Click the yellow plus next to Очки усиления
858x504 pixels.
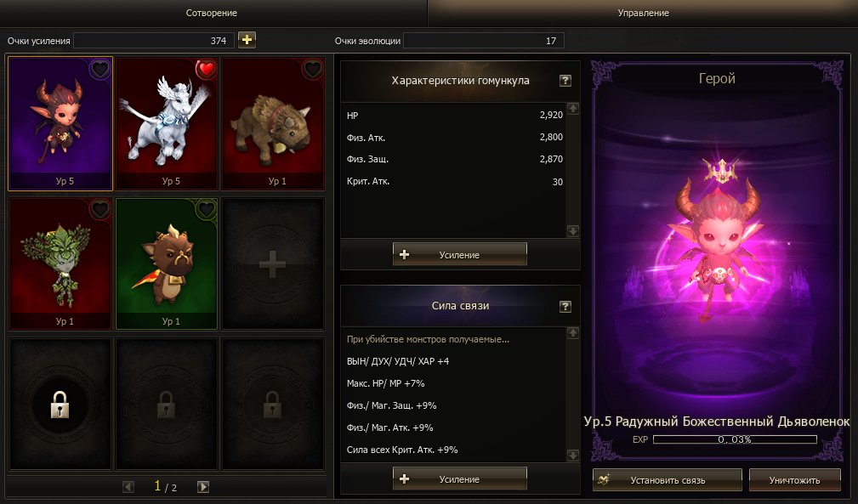[x=247, y=40]
